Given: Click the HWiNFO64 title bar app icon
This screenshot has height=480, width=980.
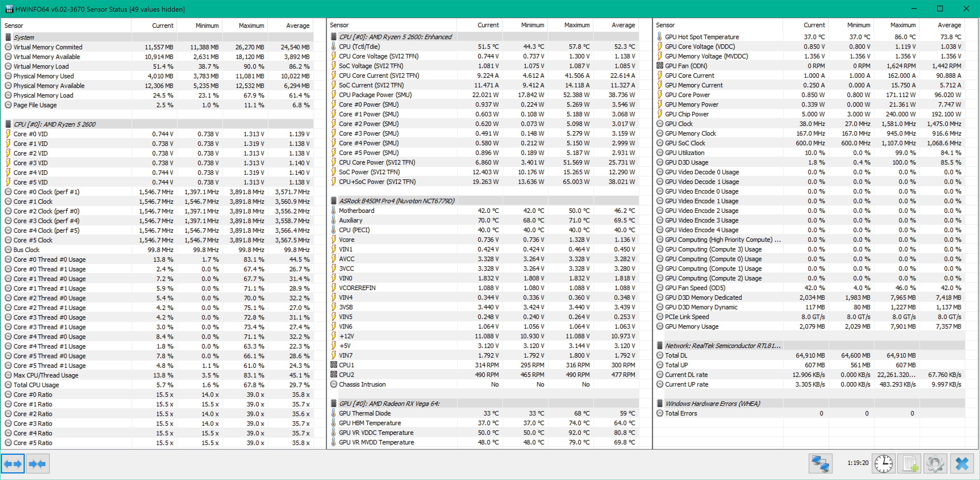Looking at the screenshot, I should pyautogui.click(x=9, y=9).
